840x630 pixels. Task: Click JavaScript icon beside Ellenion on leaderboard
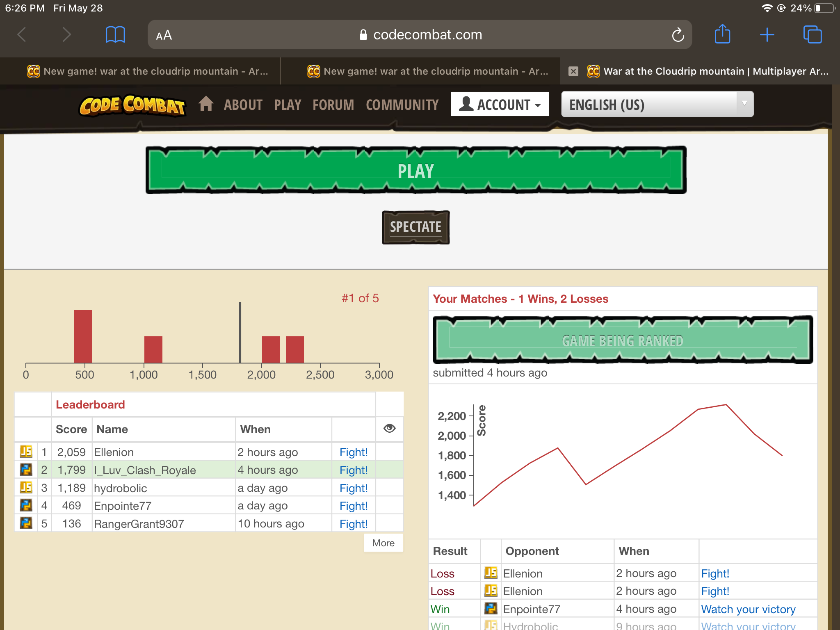pyautogui.click(x=26, y=452)
